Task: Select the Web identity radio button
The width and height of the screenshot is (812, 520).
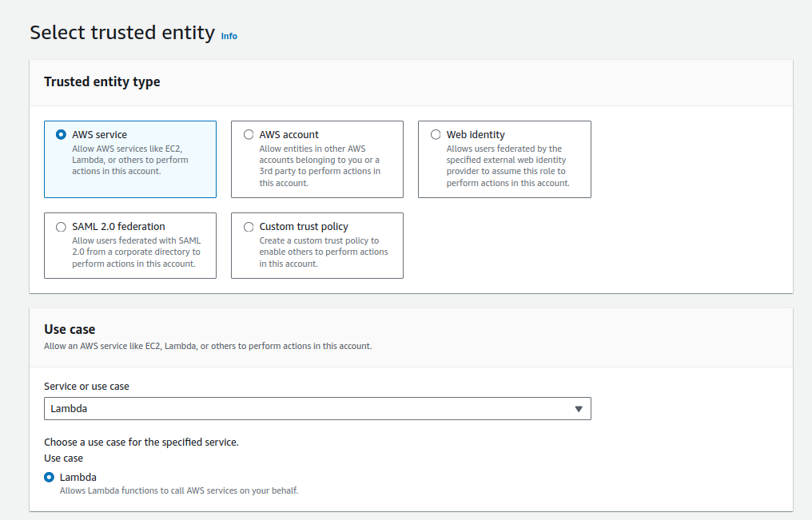Action: tap(436, 135)
